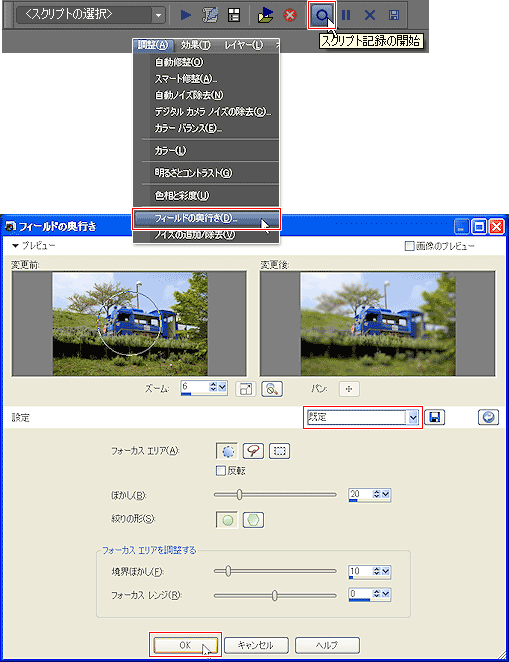Click the キャンセル button

pos(256,645)
